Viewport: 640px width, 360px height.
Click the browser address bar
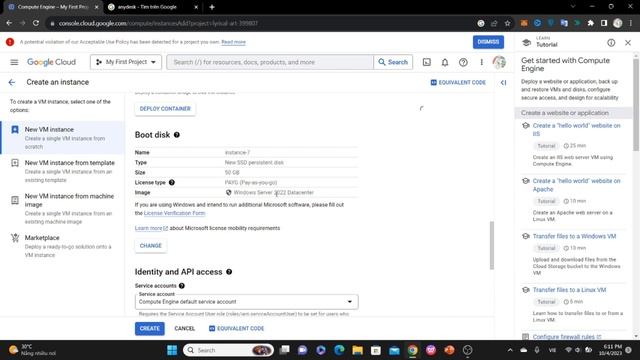coord(261,23)
